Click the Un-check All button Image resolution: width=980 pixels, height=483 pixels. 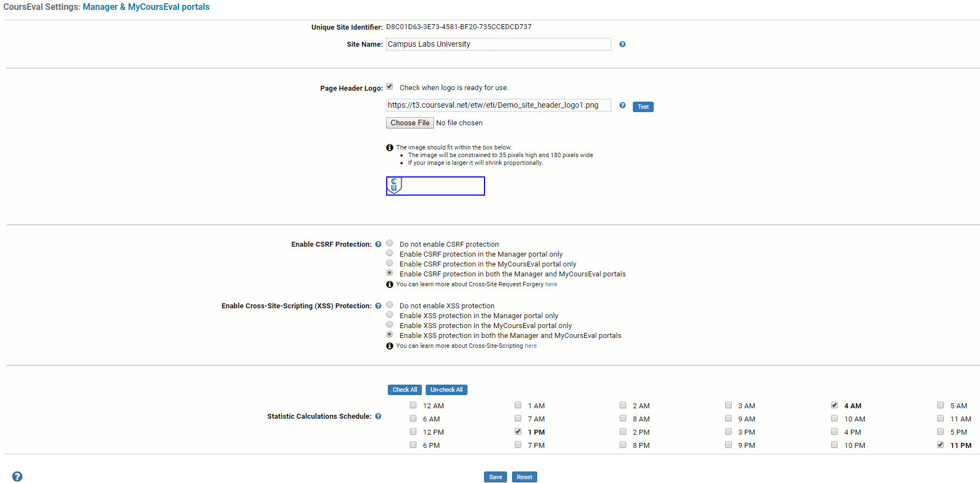pos(447,390)
